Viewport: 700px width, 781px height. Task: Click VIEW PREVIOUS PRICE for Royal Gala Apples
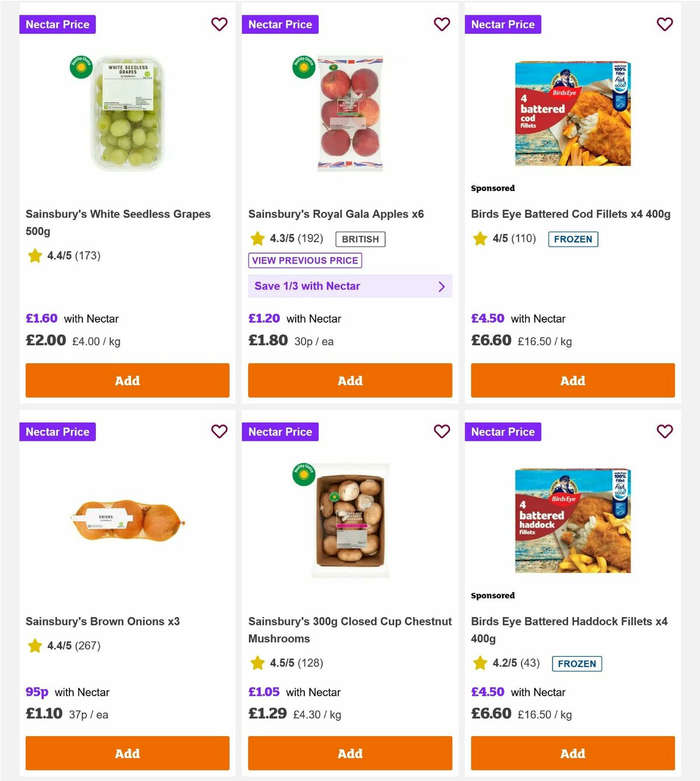(305, 261)
